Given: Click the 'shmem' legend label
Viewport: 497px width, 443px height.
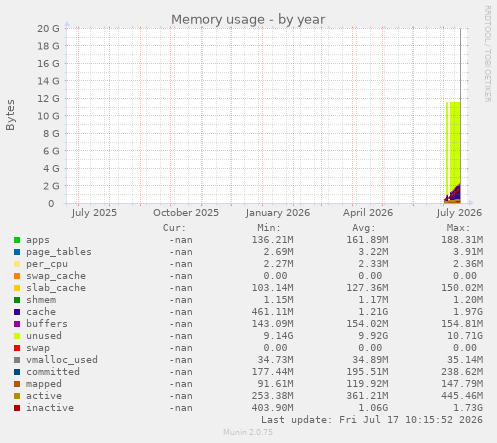Looking at the screenshot, I should pos(41,300).
